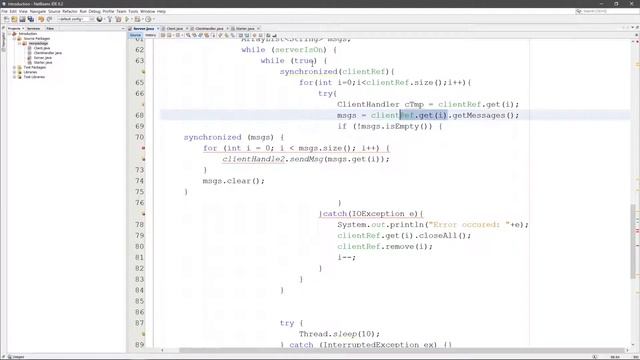Open the Source menu
Viewport: 640px width, 360px height.
pyautogui.click(x=54, y=11)
